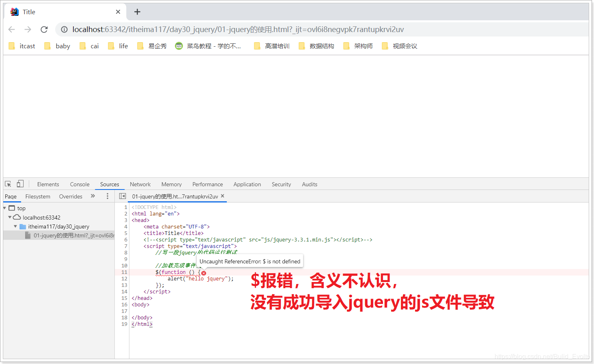Open the life bookmark folder
This screenshot has width=594, height=364.
(118, 46)
